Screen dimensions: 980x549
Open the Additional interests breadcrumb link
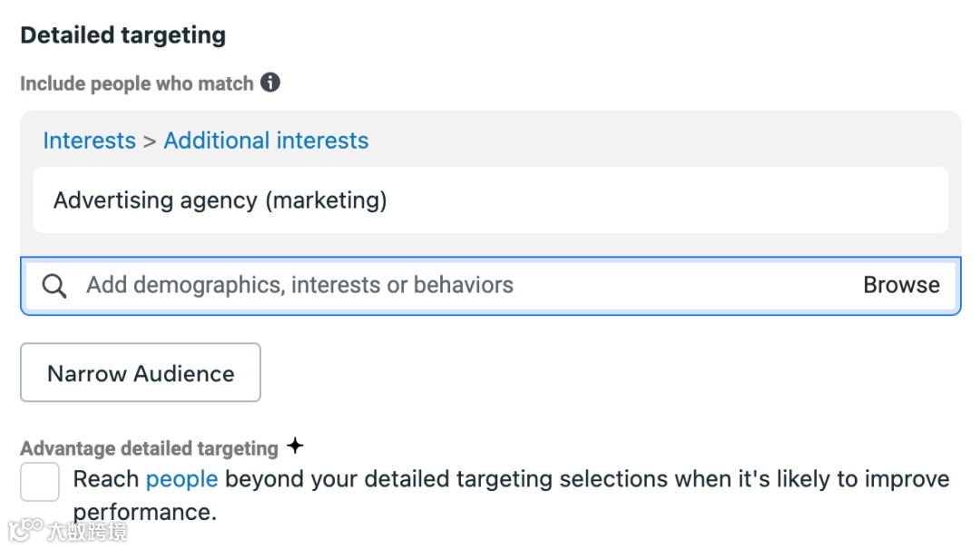point(266,141)
